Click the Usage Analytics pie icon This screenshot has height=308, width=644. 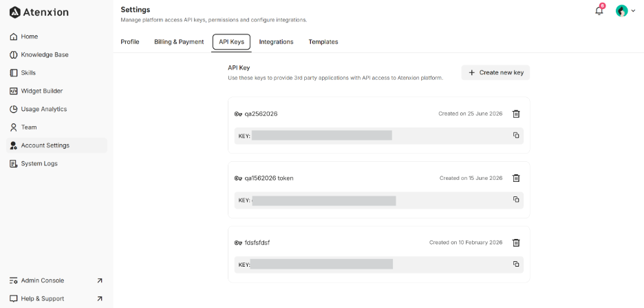point(14,109)
